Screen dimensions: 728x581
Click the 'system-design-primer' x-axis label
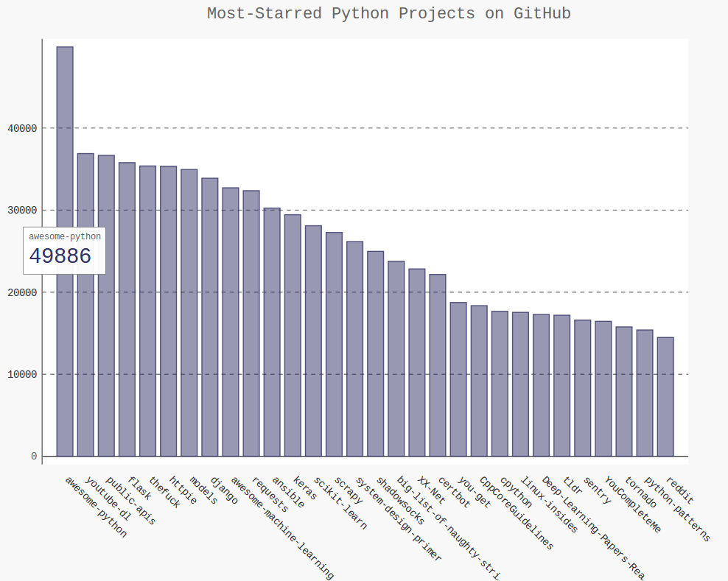[399, 519]
